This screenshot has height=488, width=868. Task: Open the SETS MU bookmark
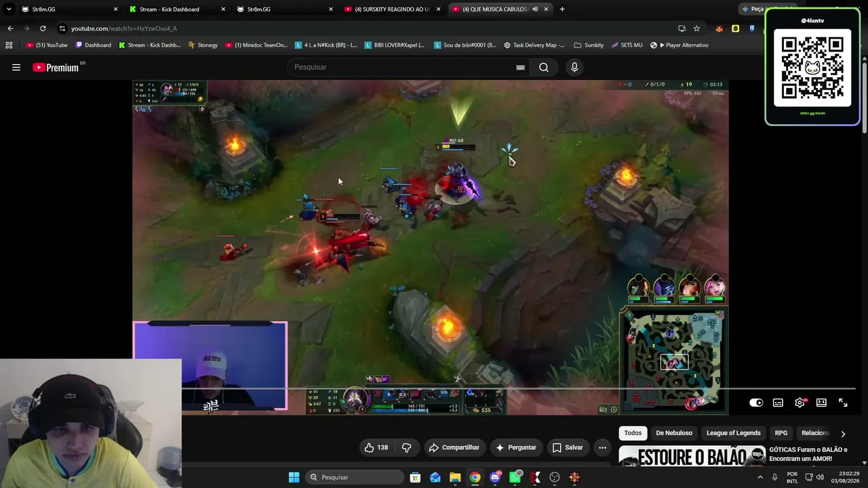click(x=627, y=45)
